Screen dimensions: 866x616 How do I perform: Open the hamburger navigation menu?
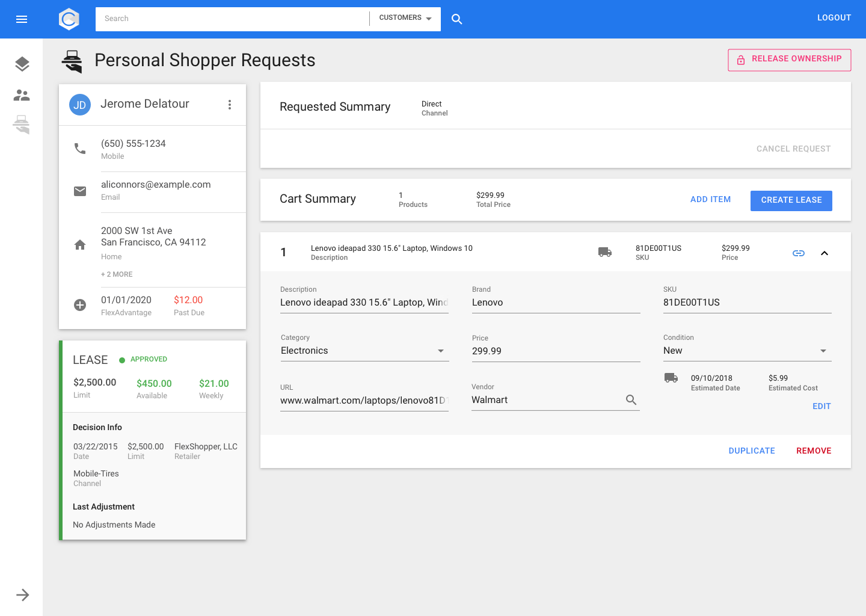22,19
